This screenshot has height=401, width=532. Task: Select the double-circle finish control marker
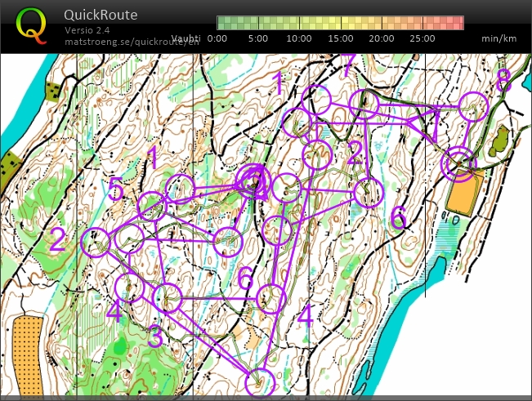tap(458, 163)
